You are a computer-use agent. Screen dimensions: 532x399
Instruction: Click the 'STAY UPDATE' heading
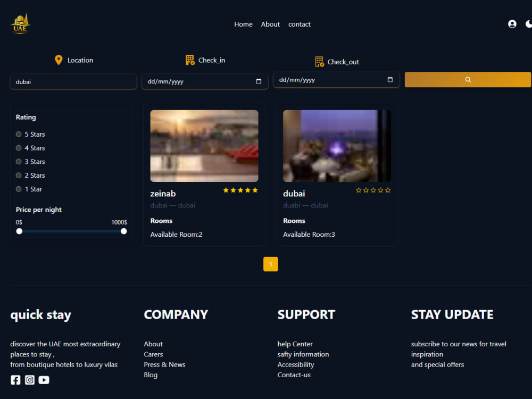click(x=452, y=314)
